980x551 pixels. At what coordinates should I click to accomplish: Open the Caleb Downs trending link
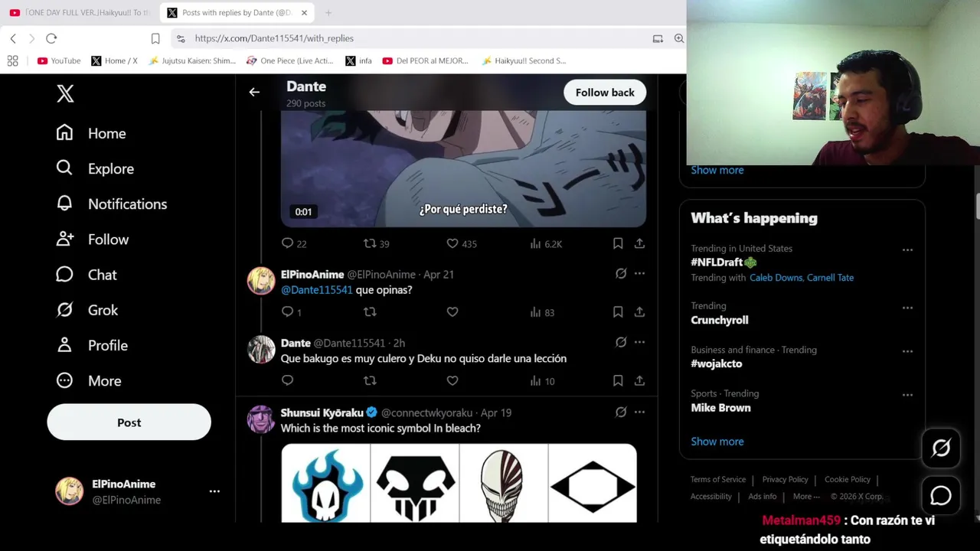click(776, 278)
